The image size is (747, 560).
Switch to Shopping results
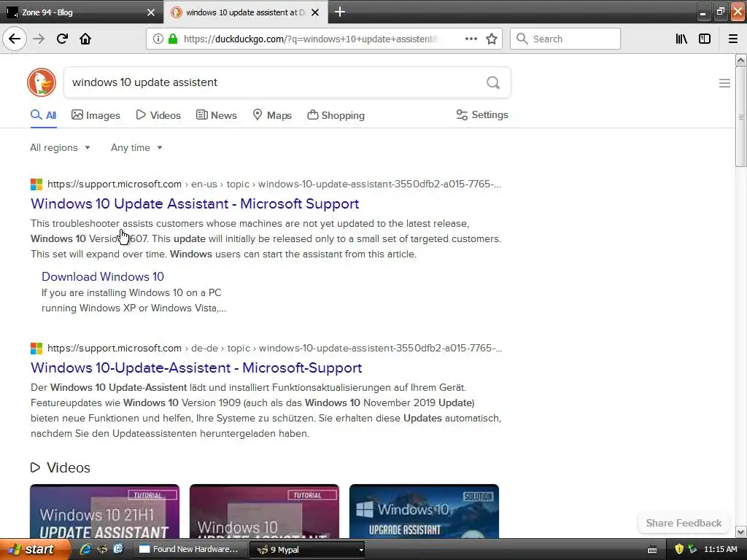coord(336,115)
